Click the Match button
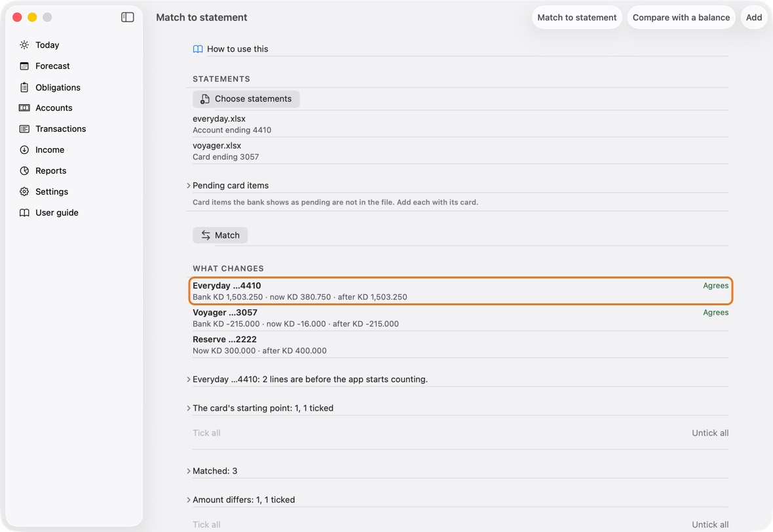Image resolution: width=773 pixels, height=532 pixels. [220, 235]
